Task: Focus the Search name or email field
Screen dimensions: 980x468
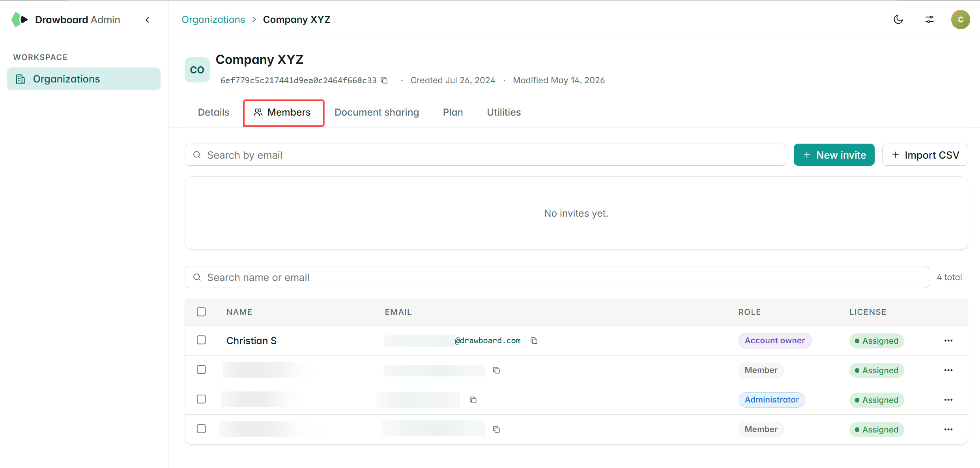Action: click(557, 277)
